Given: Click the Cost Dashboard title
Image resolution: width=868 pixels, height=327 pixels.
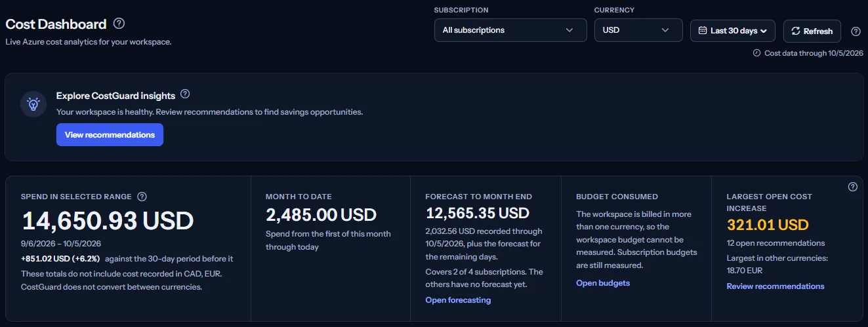Looking at the screenshot, I should coord(56,24).
